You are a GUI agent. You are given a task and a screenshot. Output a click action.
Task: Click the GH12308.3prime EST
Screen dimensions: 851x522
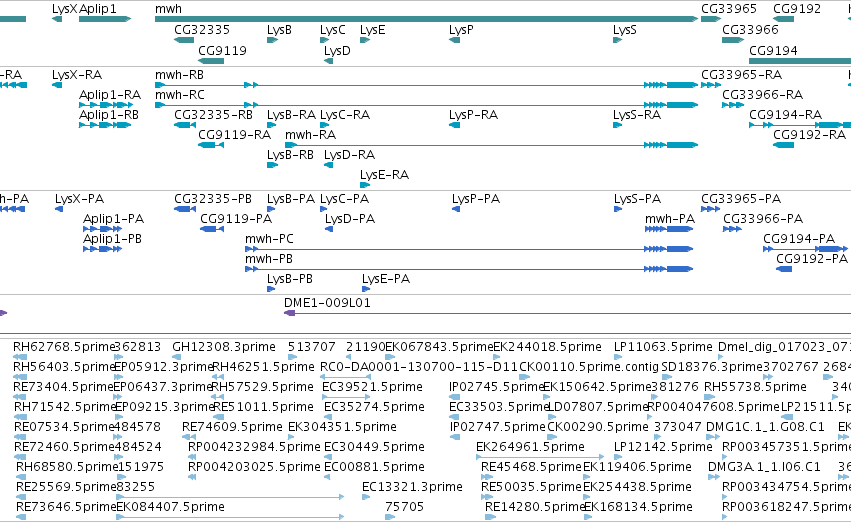pyautogui.click(x=176, y=357)
